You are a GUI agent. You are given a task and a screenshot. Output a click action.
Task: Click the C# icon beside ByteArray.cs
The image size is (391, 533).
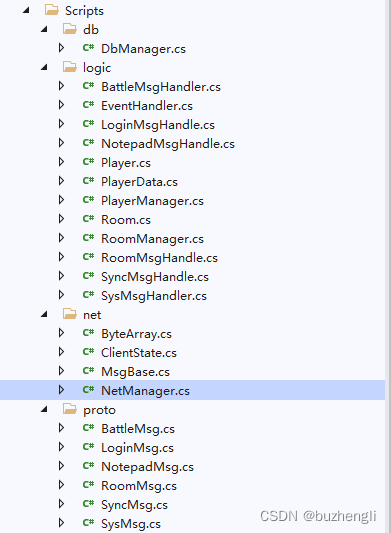pyautogui.click(x=88, y=333)
